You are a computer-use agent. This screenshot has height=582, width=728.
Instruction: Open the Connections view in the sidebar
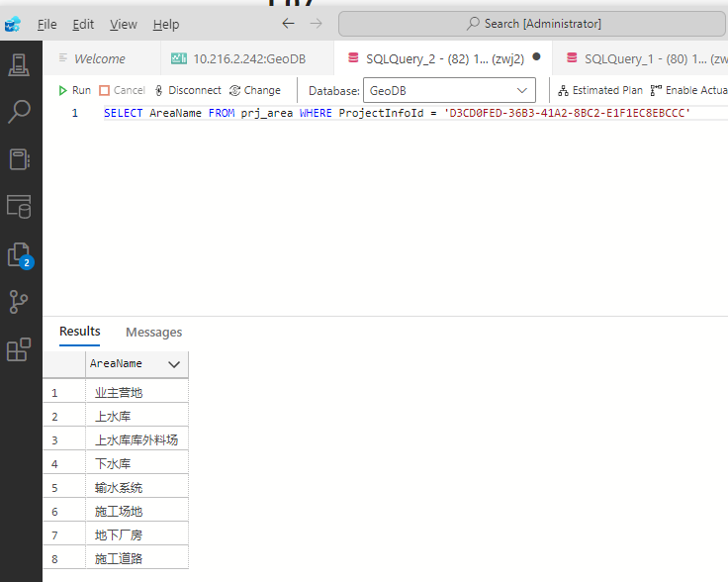(19, 65)
